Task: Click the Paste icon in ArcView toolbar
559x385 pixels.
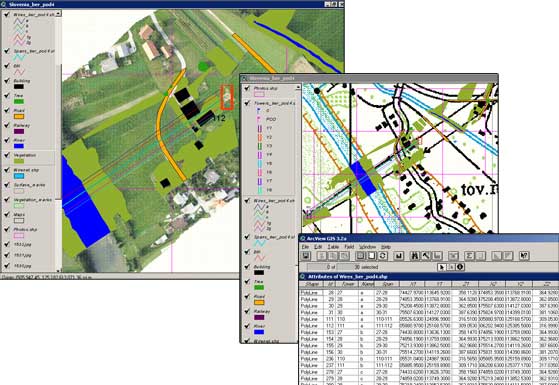Action: pos(344,256)
